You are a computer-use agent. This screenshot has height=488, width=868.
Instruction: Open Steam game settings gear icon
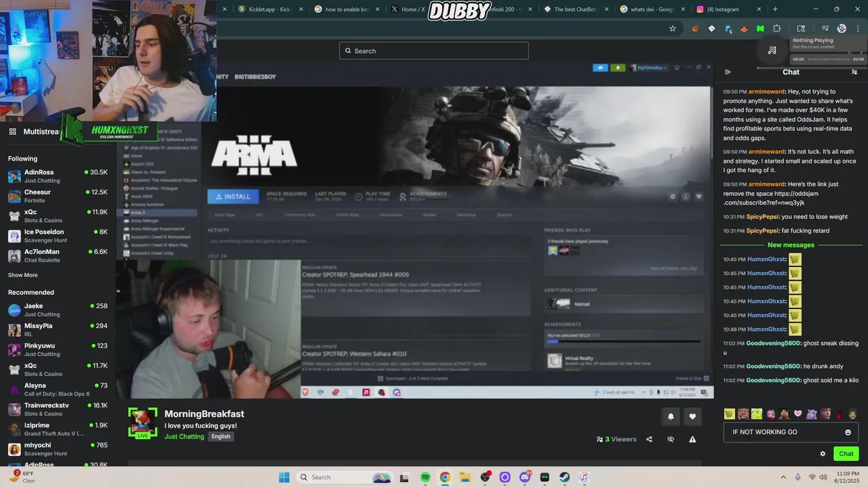point(673,197)
